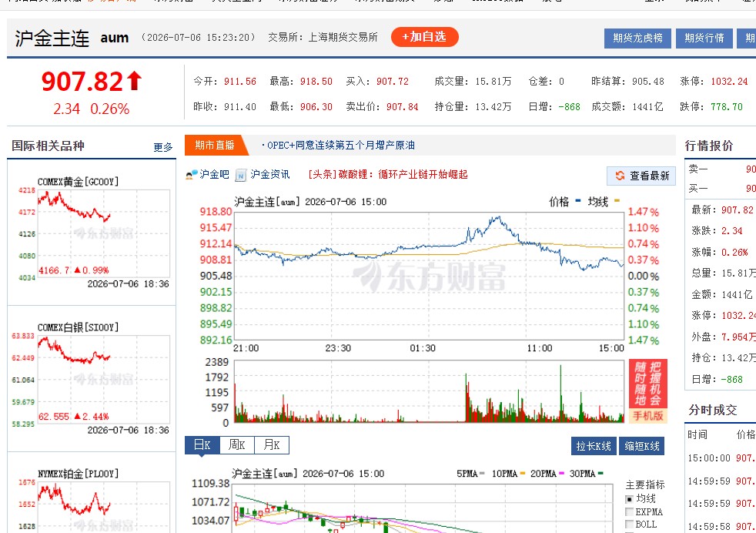
Task: Click the 跌停 value 778.70
Action: 727,107
